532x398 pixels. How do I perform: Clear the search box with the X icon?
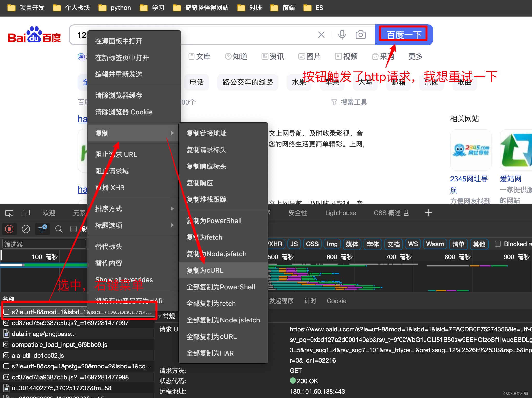[x=321, y=34]
